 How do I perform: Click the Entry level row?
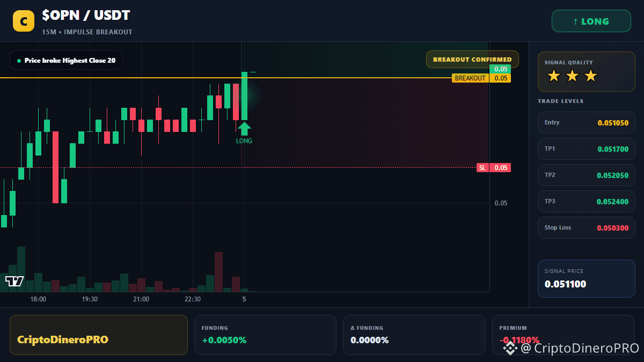click(x=586, y=122)
